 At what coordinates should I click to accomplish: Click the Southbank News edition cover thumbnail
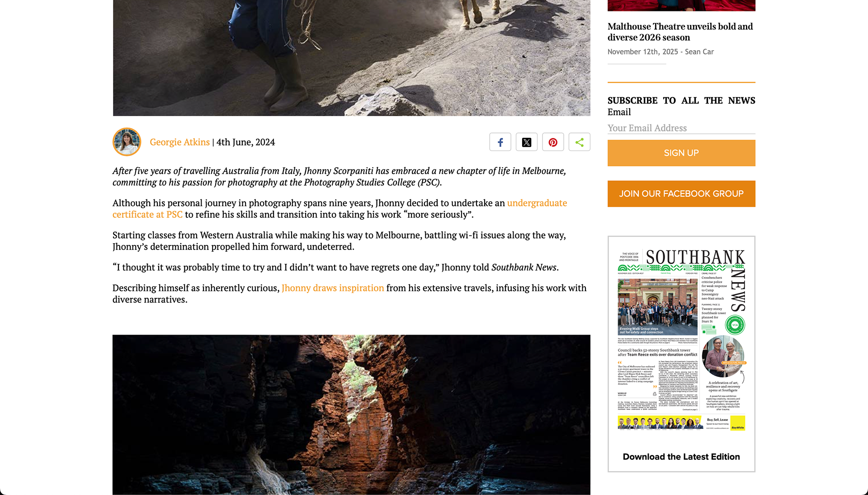681,340
